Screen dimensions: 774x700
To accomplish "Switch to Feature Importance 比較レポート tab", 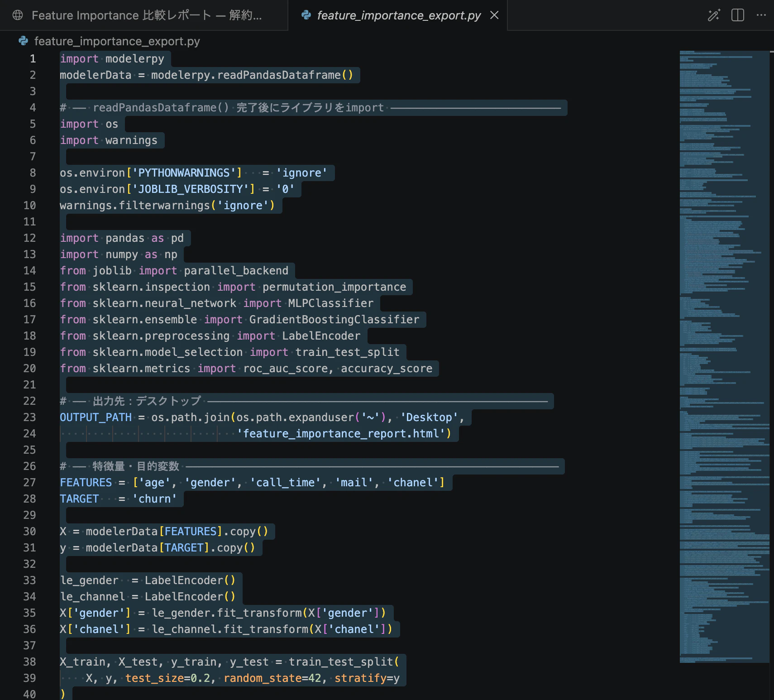I will coord(143,15).
